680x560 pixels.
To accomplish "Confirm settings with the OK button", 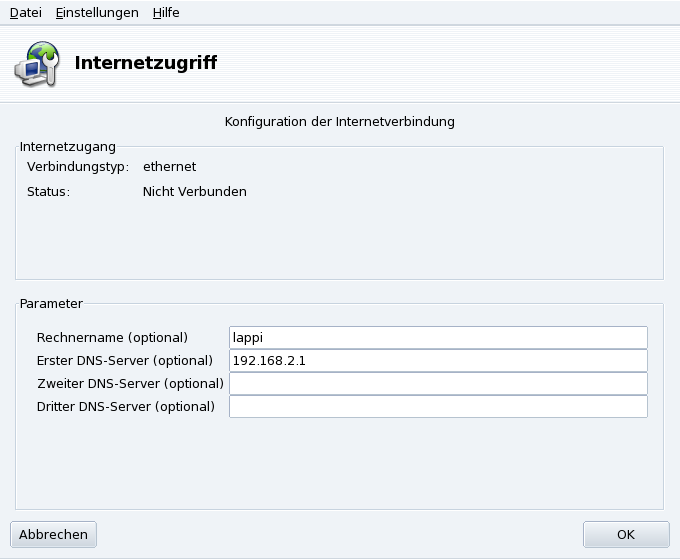I will tap(626, 534).
